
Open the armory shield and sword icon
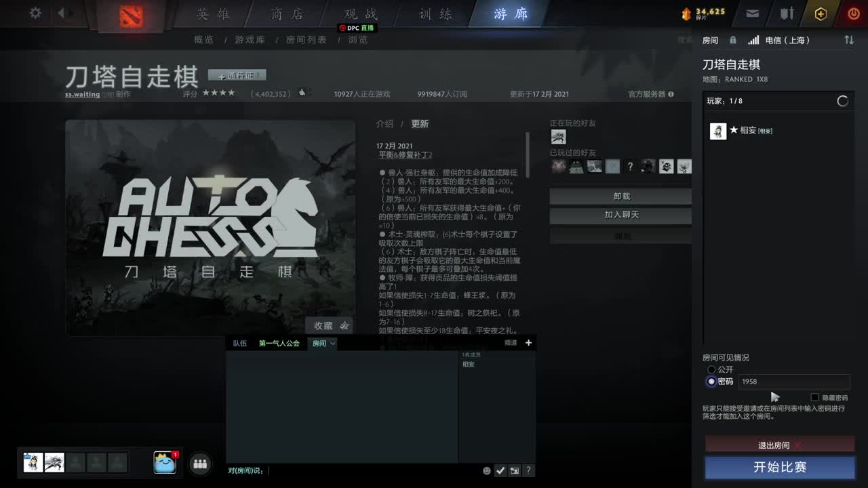coord(787,14)
